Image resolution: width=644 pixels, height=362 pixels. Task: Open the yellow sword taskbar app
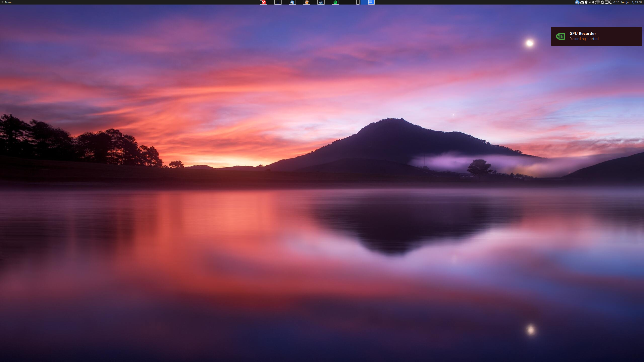(278, 2)
